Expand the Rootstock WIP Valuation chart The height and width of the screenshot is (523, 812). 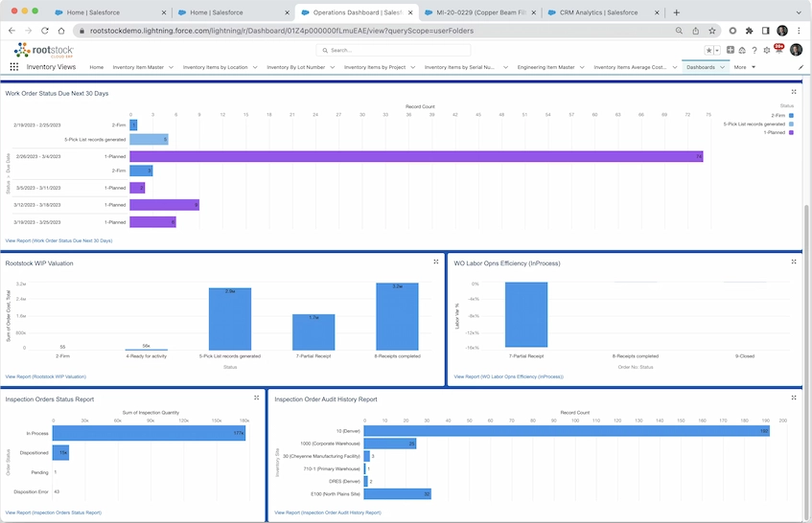[x=436, y=261]
